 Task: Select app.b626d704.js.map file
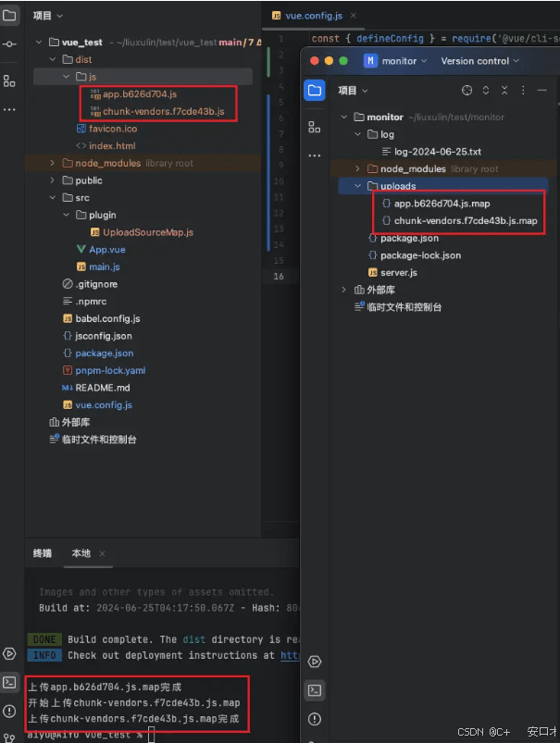point(442,204)
